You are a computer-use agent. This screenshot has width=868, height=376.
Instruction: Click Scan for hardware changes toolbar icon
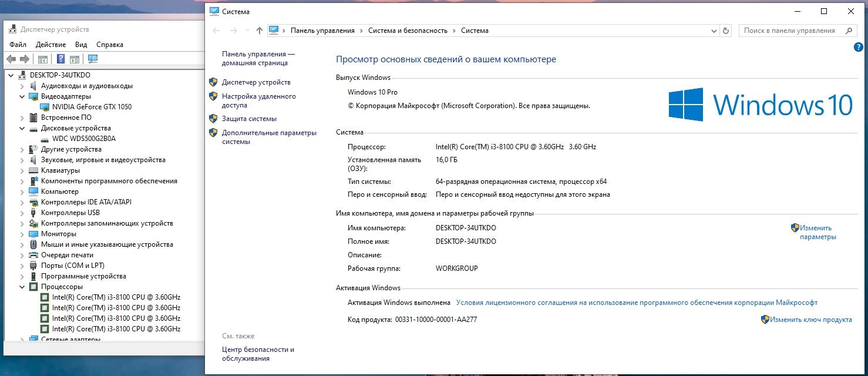click(92, 59)
